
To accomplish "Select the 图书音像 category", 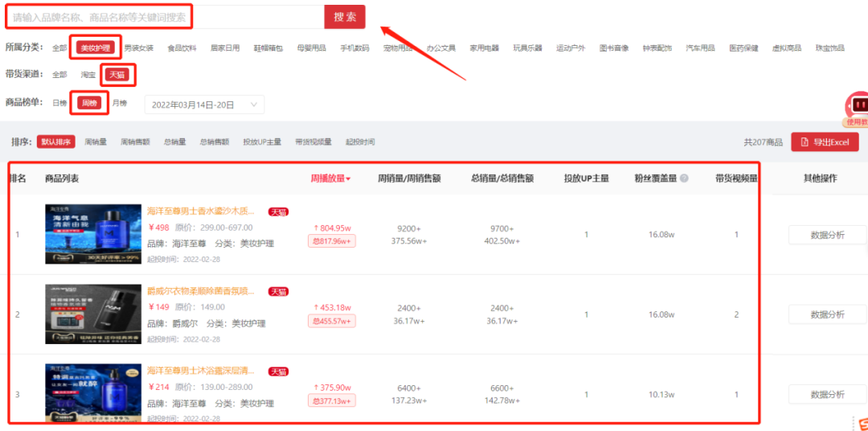I will [614, 48].
